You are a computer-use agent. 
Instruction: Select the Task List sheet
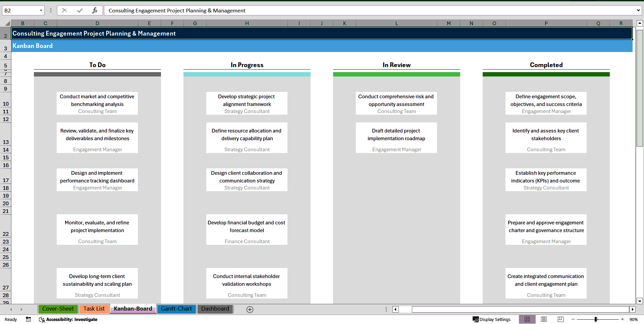point(94,309)
